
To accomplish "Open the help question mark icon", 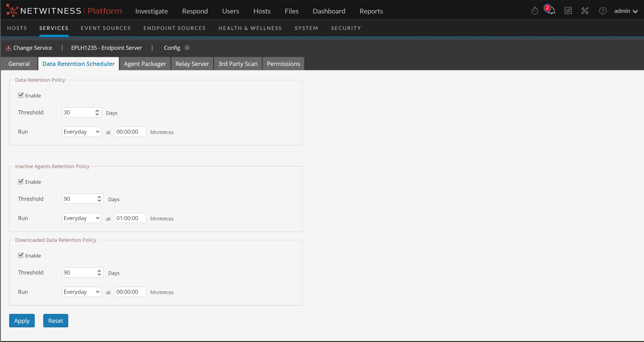I will (603, 11).
